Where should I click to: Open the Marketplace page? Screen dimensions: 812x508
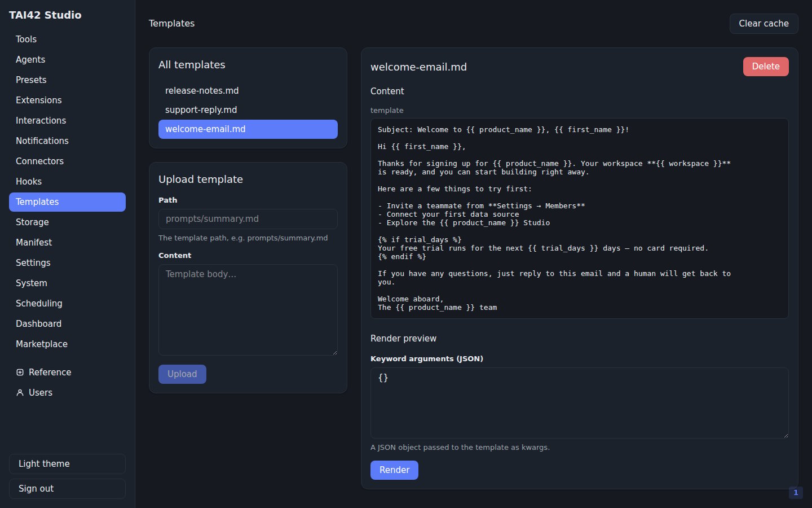(x=67, y=344)
